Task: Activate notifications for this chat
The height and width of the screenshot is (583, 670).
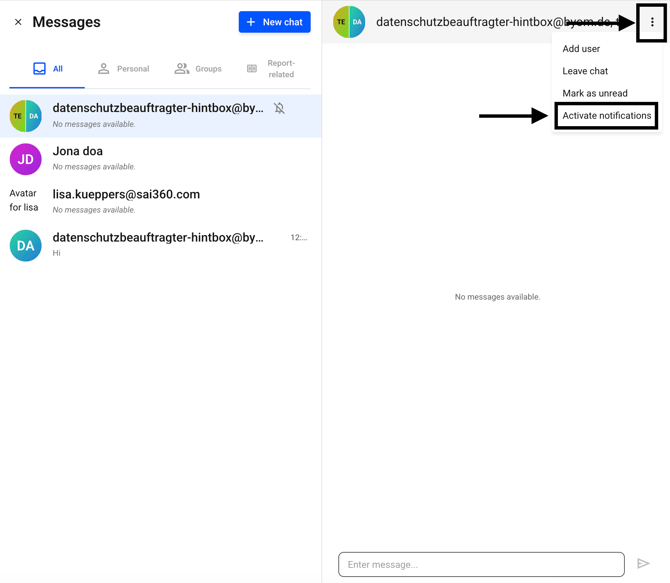Action: click(606, 116)
